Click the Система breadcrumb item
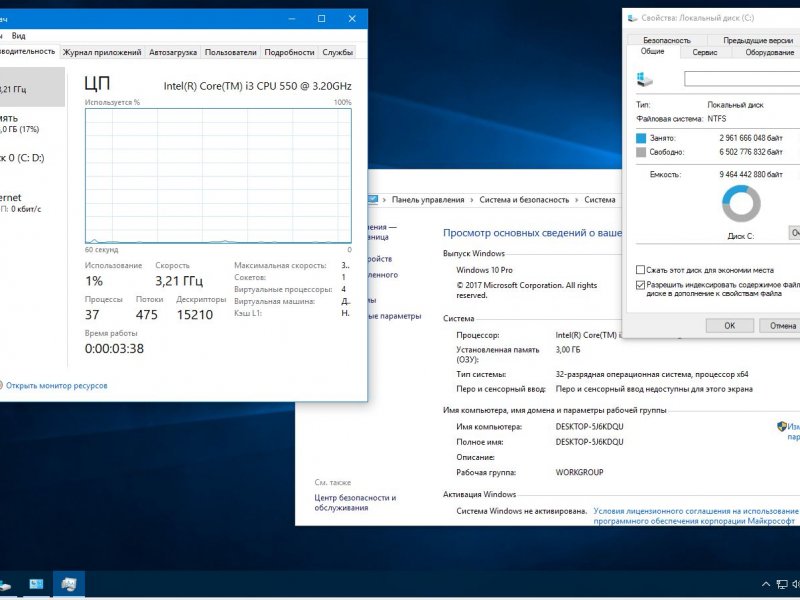The image size is (800, 600). (599, 200)
